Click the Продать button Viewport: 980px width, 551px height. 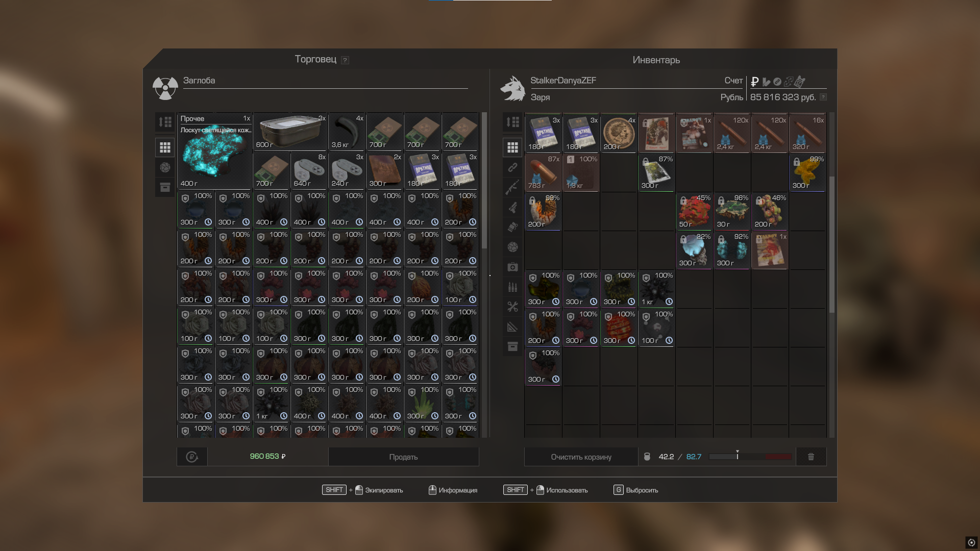(x=403, y=457)
